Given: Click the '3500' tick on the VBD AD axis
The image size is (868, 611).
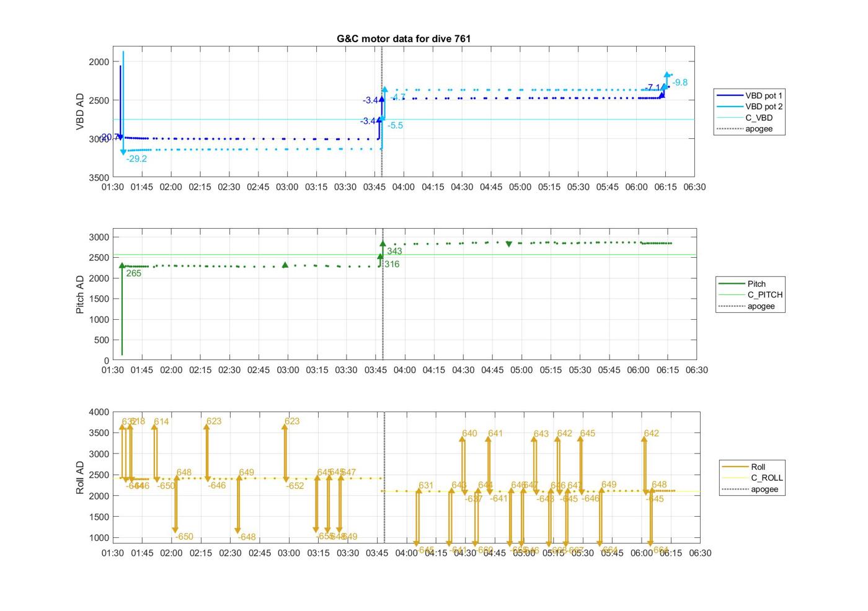Looking at the screenshot, I should (99, 177).
